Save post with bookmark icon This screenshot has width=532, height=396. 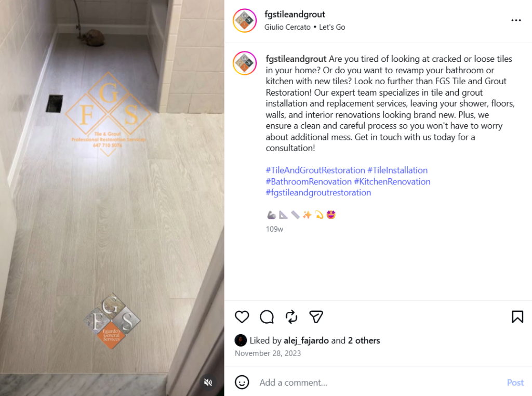coord(517,317)
